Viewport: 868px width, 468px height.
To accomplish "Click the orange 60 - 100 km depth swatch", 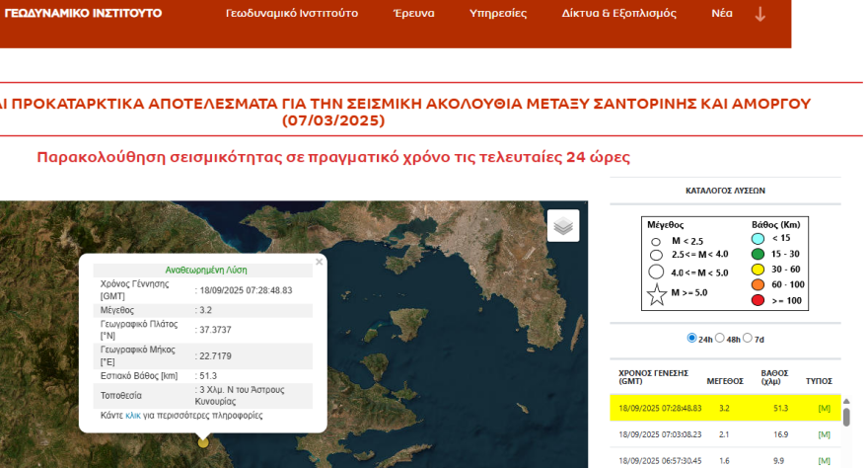I will (758, 284).
